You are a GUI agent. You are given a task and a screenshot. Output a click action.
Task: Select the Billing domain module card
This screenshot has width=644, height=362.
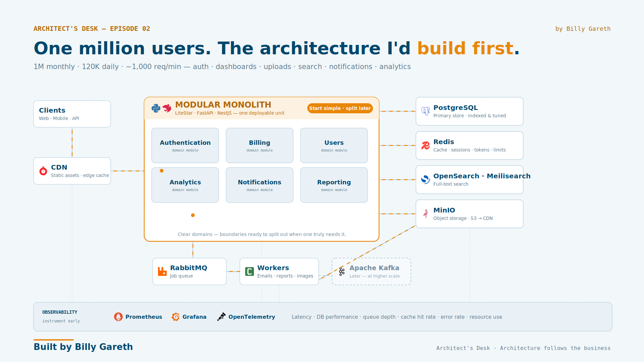click(x=260, y=145)
